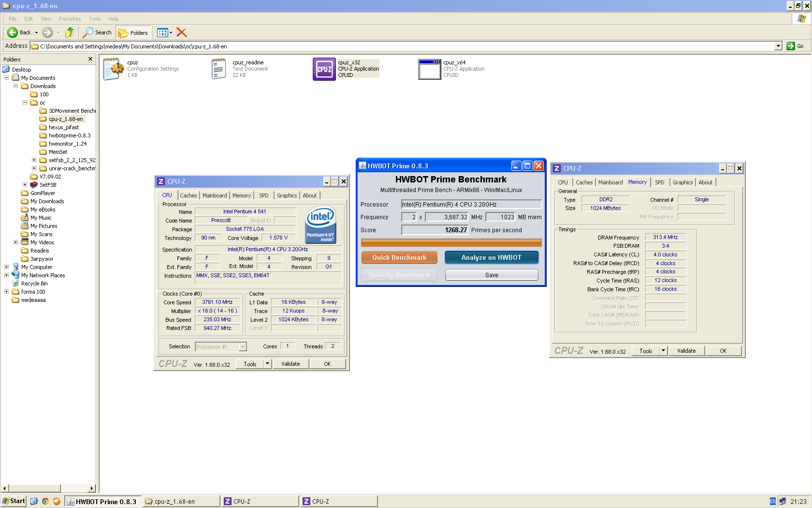Image resolution: width=812 pixels, height=508 pixels.
Task: Click the Back arrow toolbar icon
Action: coord(13,32)
